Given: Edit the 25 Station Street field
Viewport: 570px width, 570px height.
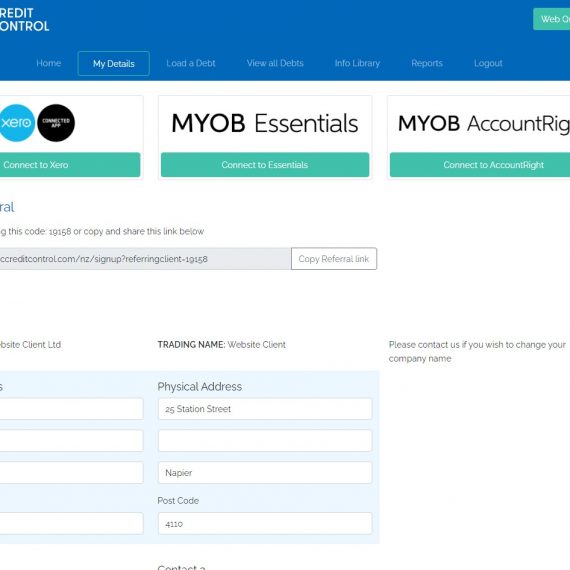Looking at the screenshot, I should [265, 409].
